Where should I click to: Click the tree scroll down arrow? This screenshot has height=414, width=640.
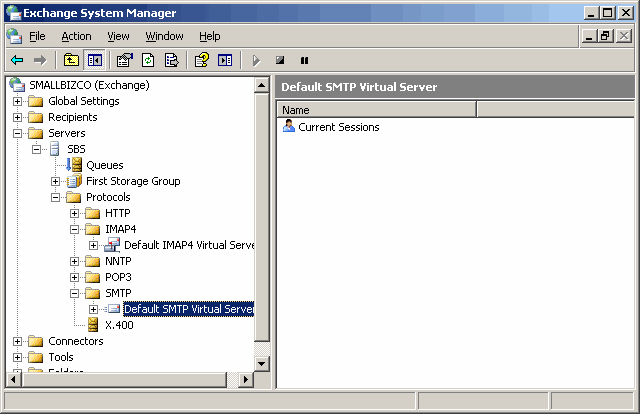click(262, 363)
